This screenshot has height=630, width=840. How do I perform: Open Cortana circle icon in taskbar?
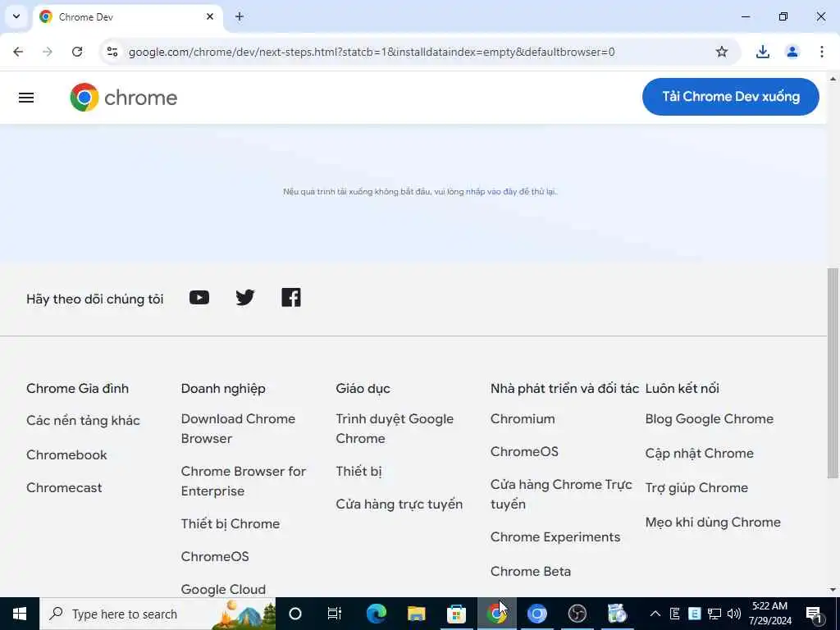[295, 614]
